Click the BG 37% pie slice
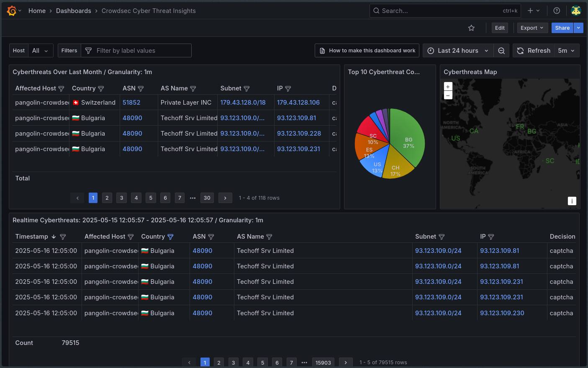The image size is (588, 368). pos(408,138)
